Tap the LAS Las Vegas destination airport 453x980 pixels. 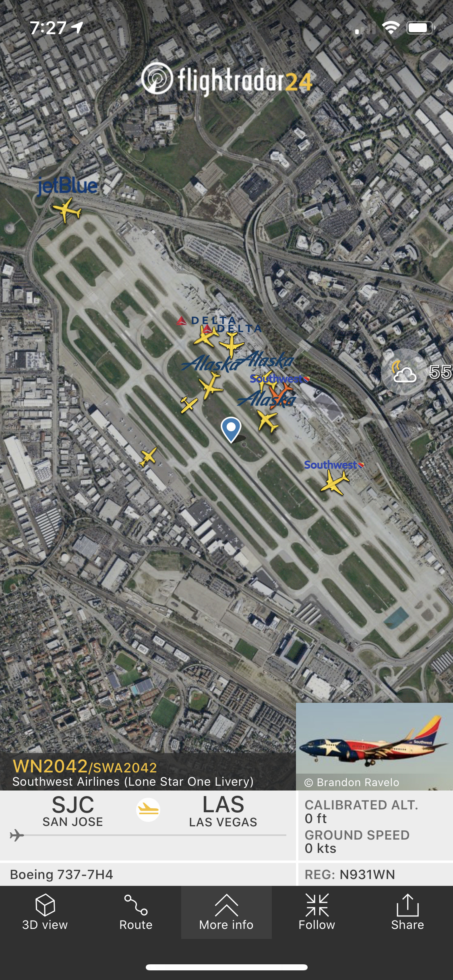click(223, 811)
